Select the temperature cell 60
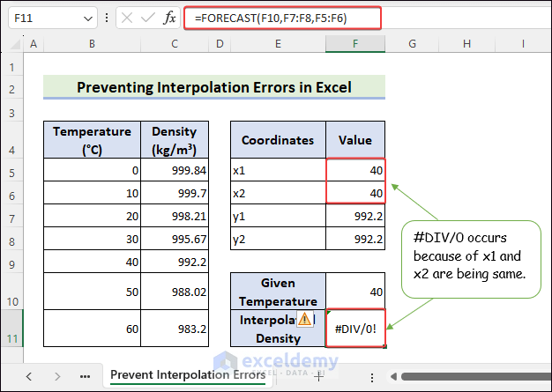 tap(92, 329)
